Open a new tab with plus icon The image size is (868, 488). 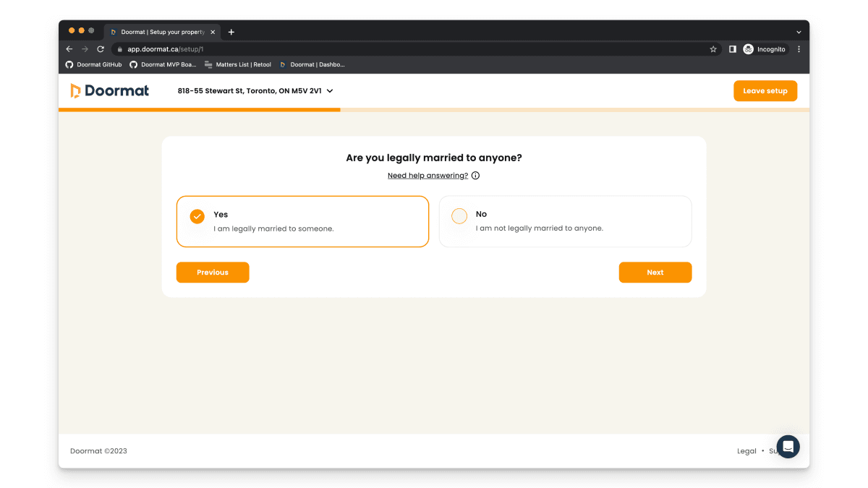point(231,32)
